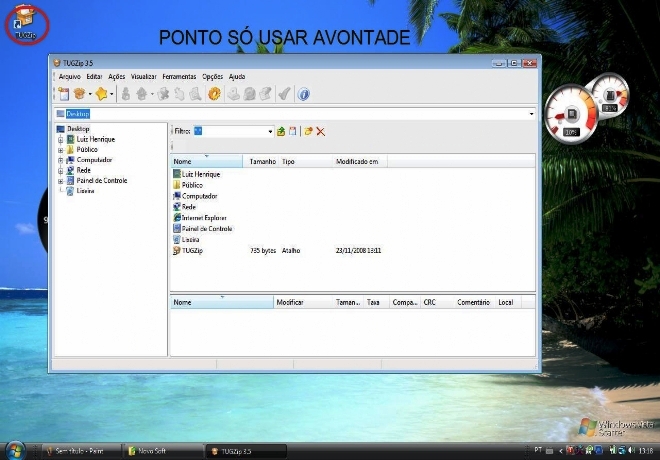Open the Arquivo menu
The height and width of the screenshot is (460, 660).
click(x=70, y=76)
